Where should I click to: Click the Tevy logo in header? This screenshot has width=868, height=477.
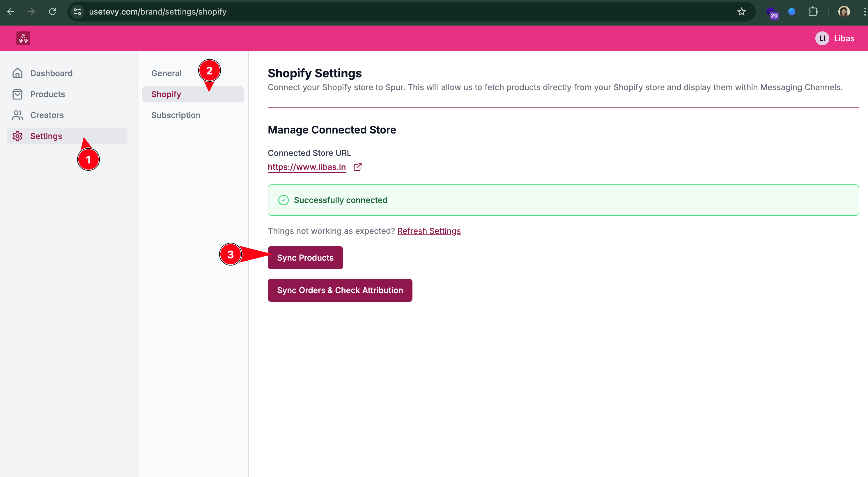click(x=23, y=38)
